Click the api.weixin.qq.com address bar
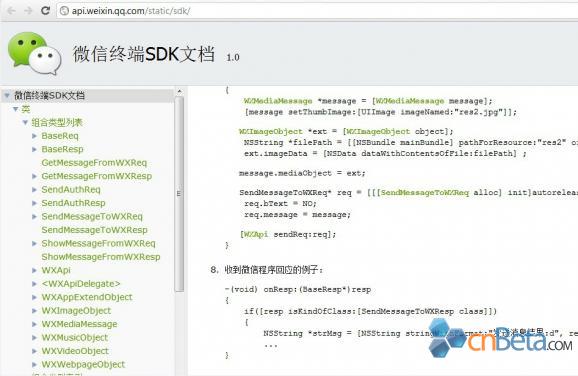This screenshot has width=578, height=376. [x=317, y=11]
